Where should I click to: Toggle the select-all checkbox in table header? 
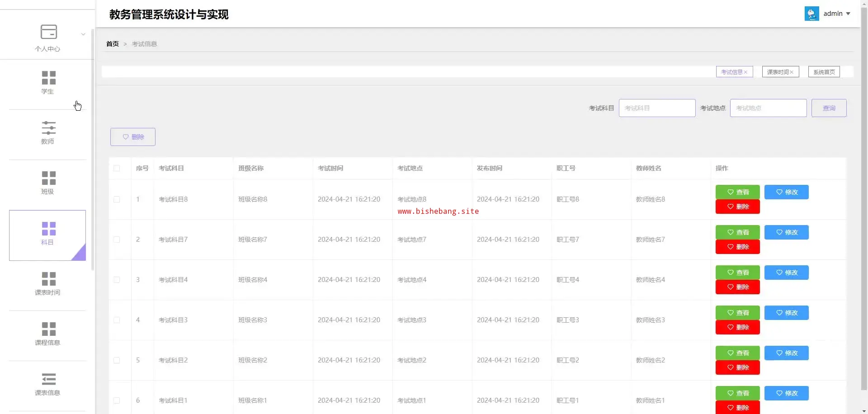point(117,168)
